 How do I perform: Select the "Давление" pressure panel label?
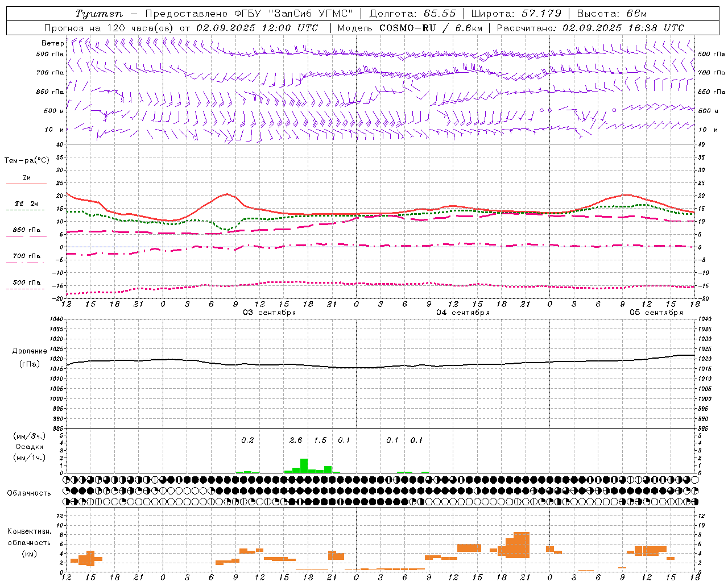click(30, 351)
